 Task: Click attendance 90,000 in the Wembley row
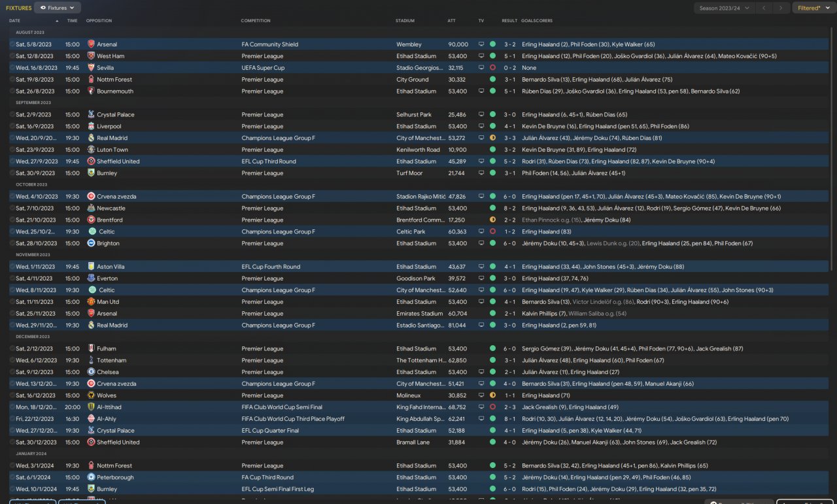pyautogui.click(x=458, y=44)
